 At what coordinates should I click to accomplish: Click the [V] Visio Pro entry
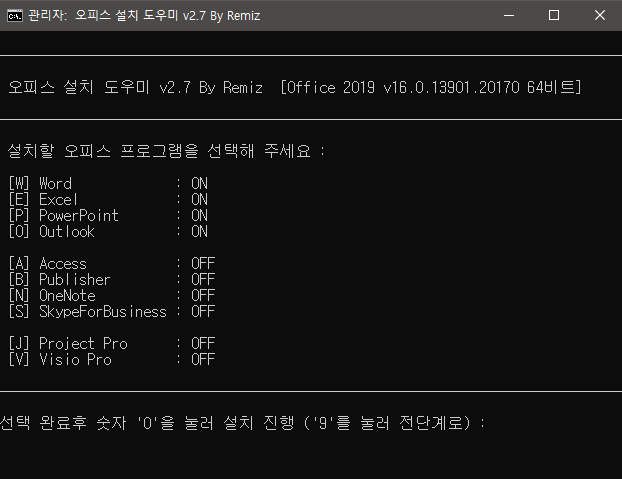click(x=60, y=359)
